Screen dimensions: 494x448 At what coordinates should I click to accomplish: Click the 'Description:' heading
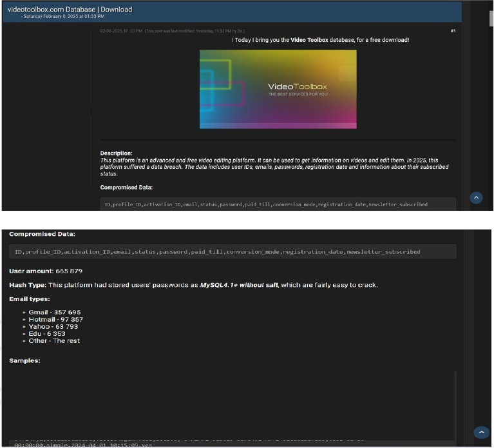tap(116, 153)
